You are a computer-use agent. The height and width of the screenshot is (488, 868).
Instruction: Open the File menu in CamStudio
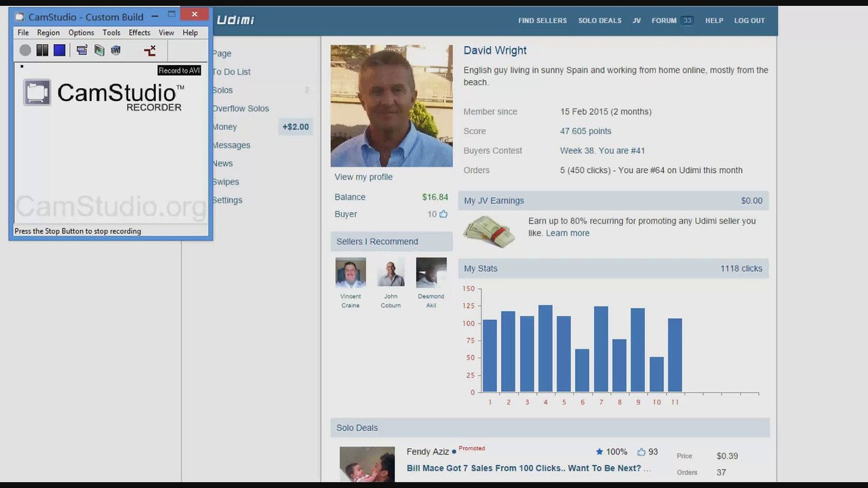pyautogui.click(x=23, y=33)
